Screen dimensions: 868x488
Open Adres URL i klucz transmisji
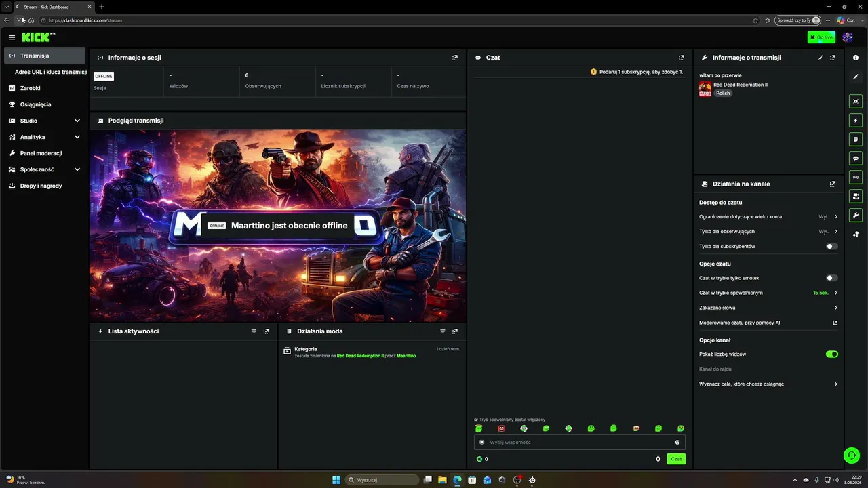pos(51,72)
